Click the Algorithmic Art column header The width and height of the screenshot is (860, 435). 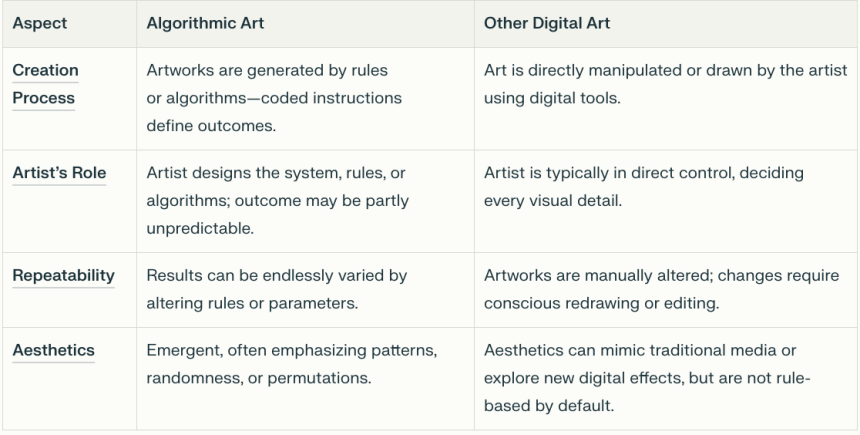pyautogui.click(x=205, y=24)
